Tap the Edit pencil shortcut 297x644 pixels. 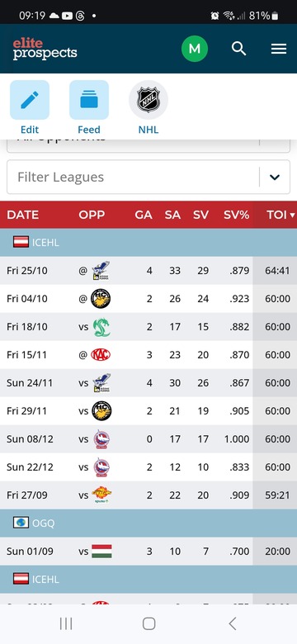pyautogui.click(x=30, y=100)
